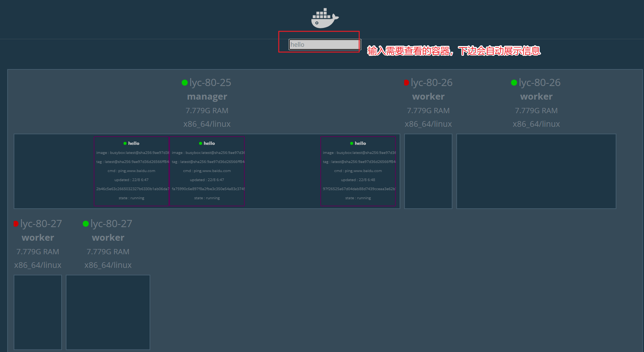Select the lyc-80-26 node name with red dot
The width and height of the screenshot is (644, 352).
pyautogui.click(x=432, y=83)
